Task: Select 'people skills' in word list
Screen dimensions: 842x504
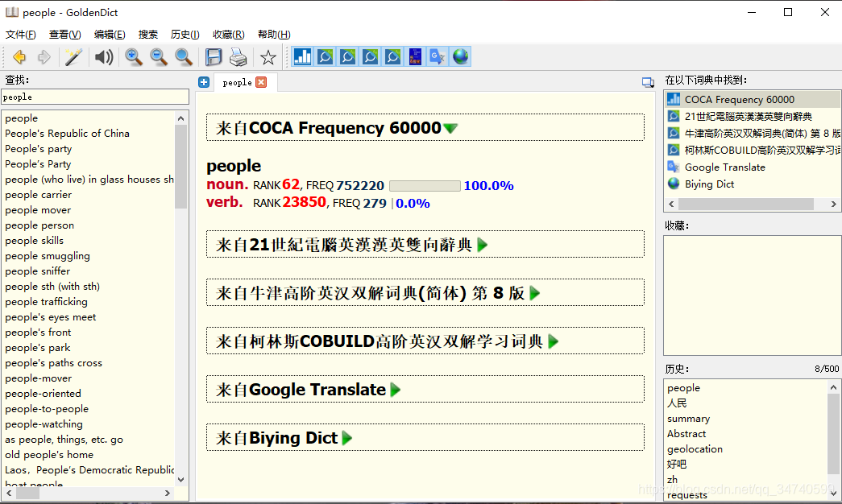Action: [x=35, y=241]
